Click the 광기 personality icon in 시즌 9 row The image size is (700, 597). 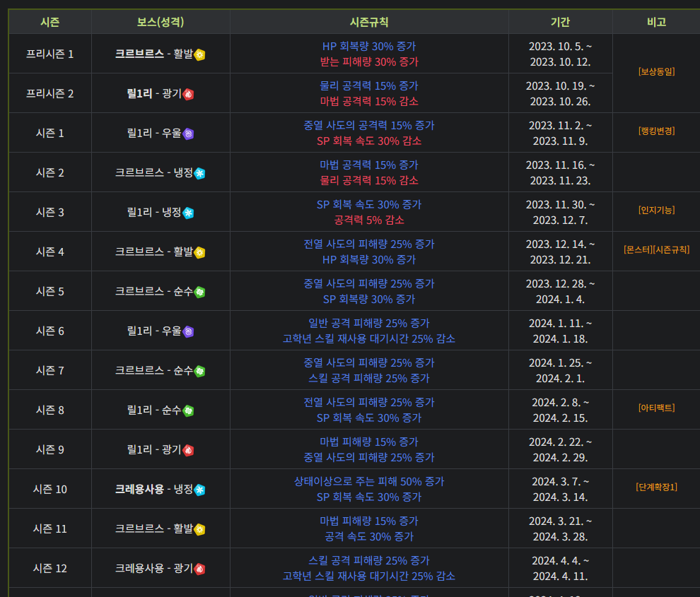coord(188,451)
